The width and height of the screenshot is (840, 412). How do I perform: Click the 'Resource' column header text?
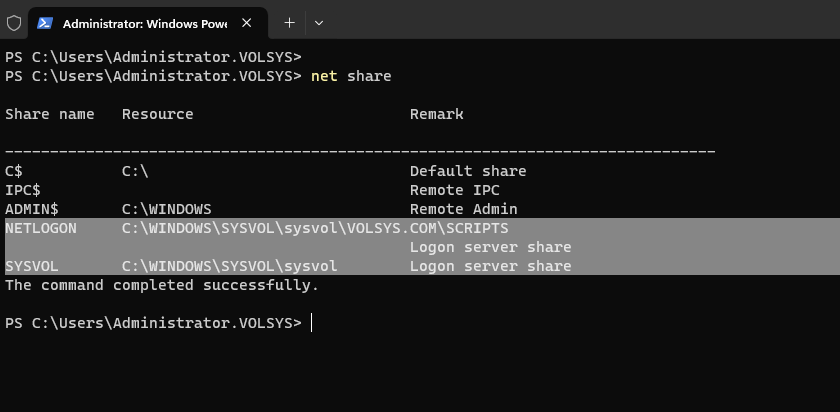(157, 114)
